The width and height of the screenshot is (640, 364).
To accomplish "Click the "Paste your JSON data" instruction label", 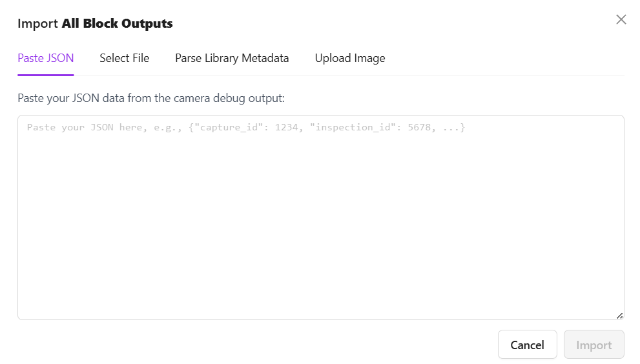I will 151,98.
